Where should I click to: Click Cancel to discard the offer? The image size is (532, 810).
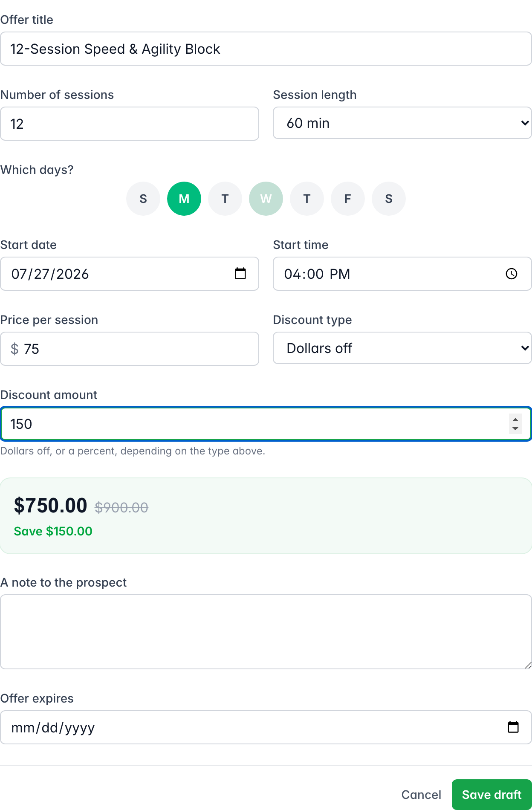pyautogui.click(x=421, y=795)
